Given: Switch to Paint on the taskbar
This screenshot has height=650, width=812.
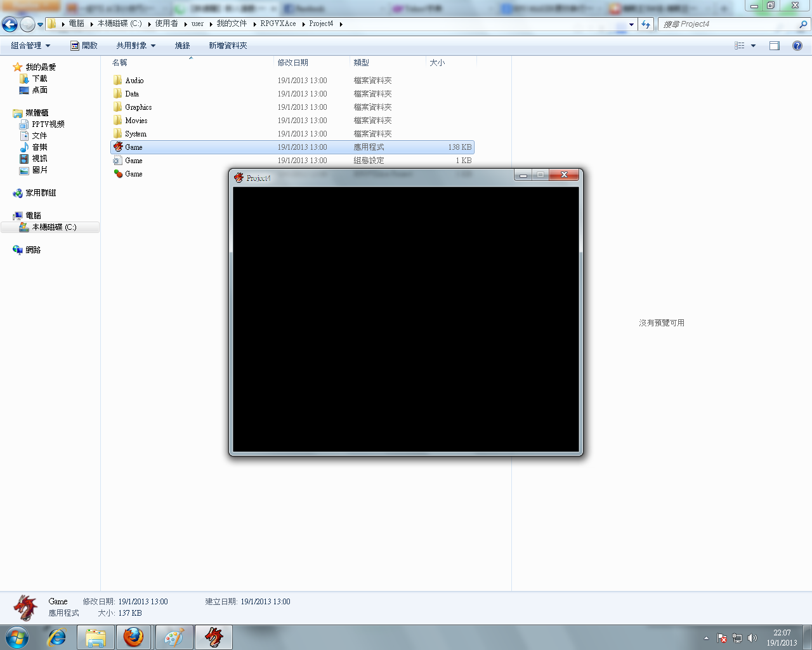Looking at the screenshot, I should (174, 637).
